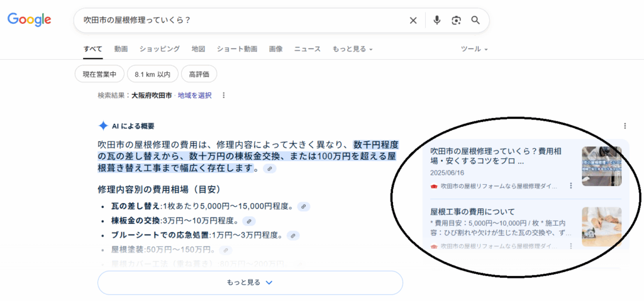Click the Google logo
The height and width of the screenshot is (301, 644).
pos(29,20)
